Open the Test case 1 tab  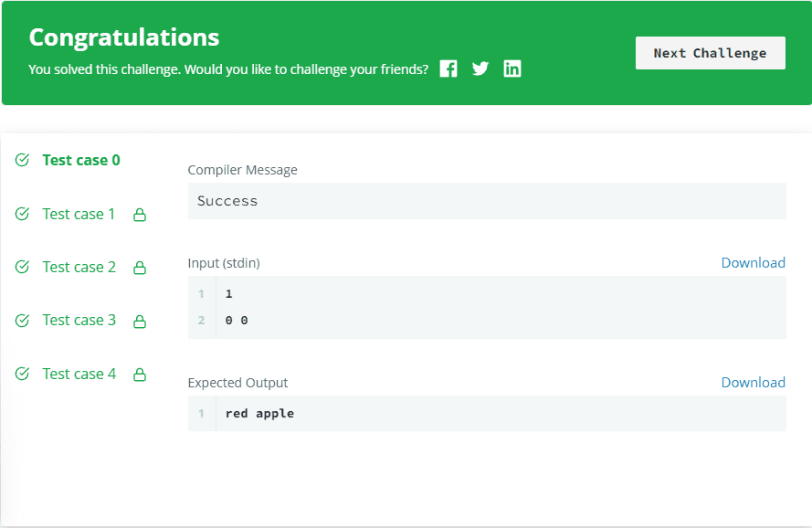point(79,214)
